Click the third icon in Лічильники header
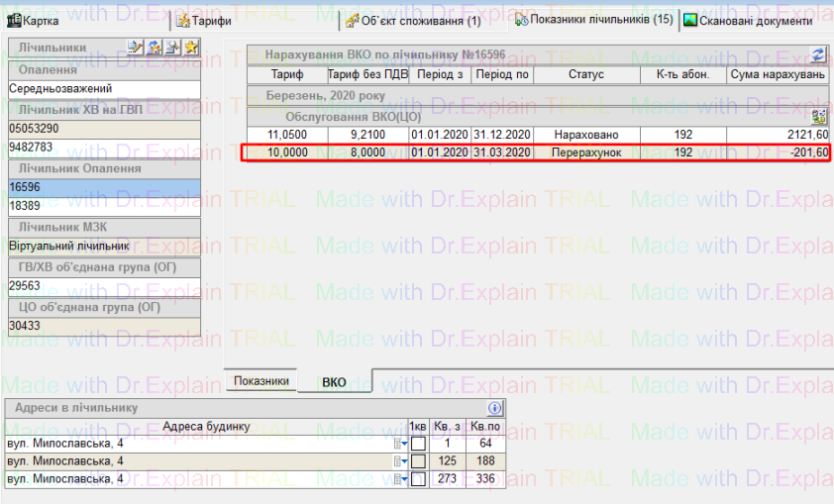 point(172,48)
